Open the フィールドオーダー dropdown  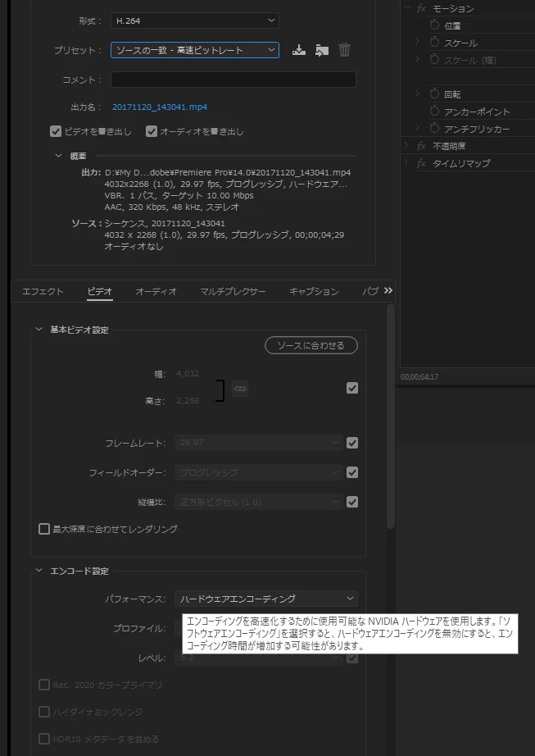pos(259,472)
